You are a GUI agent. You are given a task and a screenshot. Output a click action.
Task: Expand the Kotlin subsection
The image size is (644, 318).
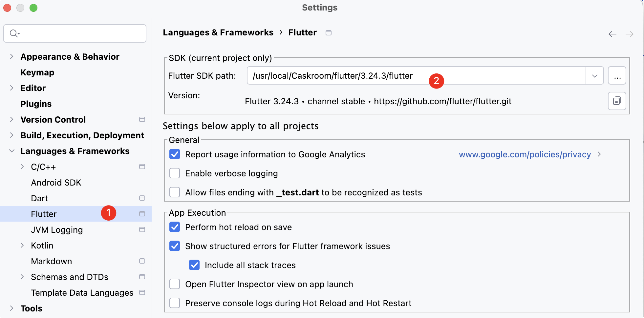click(x=22, y=246)
